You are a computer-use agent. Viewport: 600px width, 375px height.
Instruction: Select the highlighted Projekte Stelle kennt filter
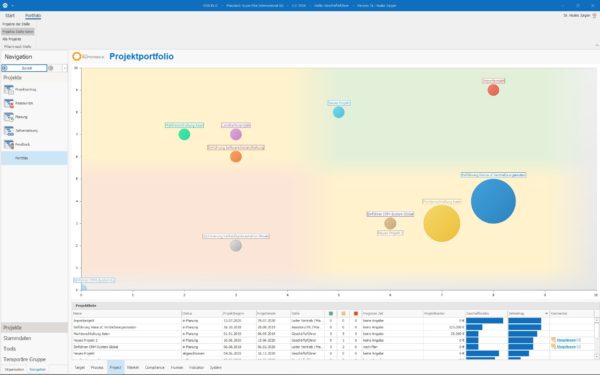click(x=18, y=31)
